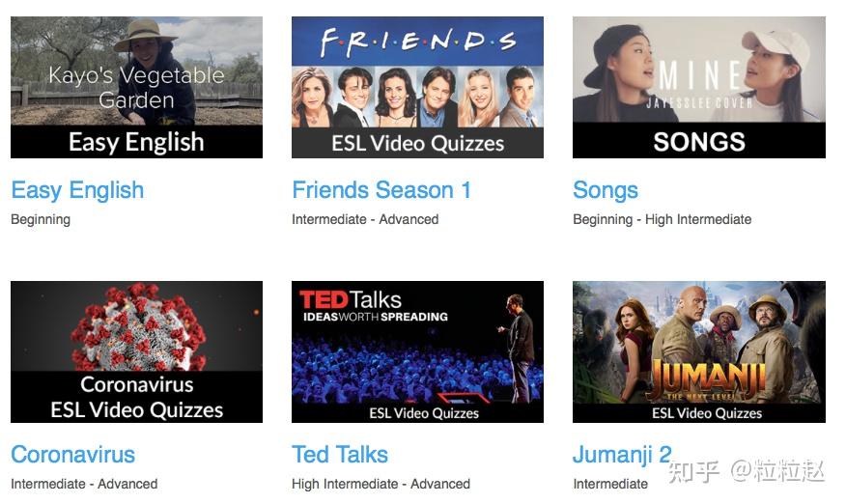Click the level label under Friends Season 1
Image resolution: width=846 pixels, height=504 pixels.
coord(365,219)
